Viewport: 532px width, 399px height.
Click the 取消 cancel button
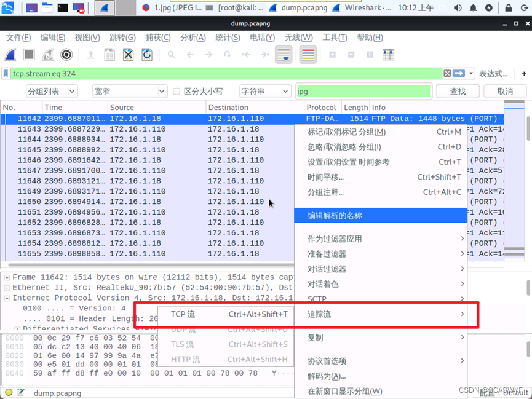tap(505, 91)
